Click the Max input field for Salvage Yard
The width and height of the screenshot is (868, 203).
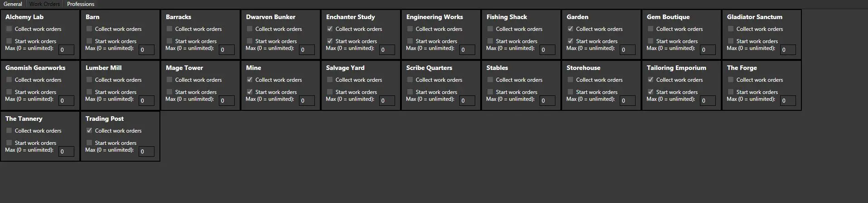click(x=387, y=100)
